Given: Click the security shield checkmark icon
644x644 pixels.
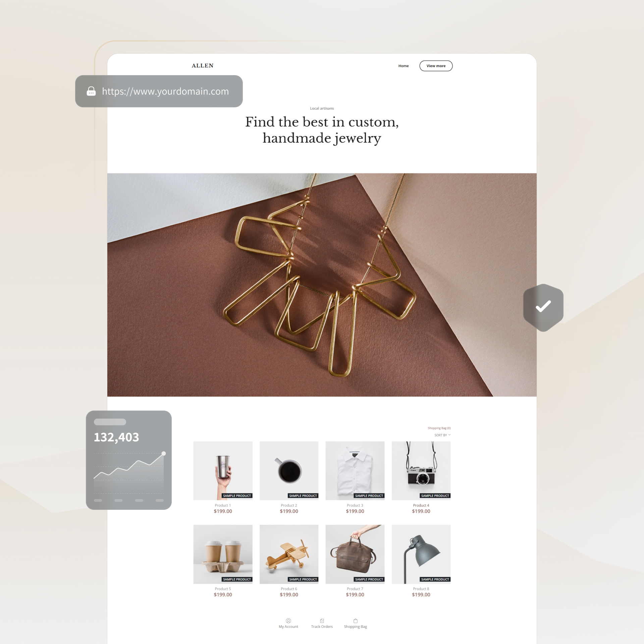Looking at the screenshot, I should [543, 306].
